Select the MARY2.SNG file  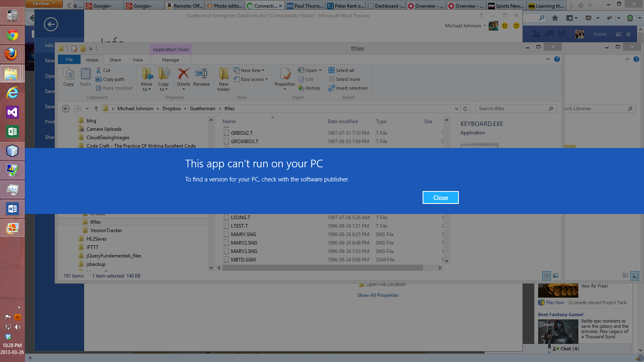click(x=244, y=243)
